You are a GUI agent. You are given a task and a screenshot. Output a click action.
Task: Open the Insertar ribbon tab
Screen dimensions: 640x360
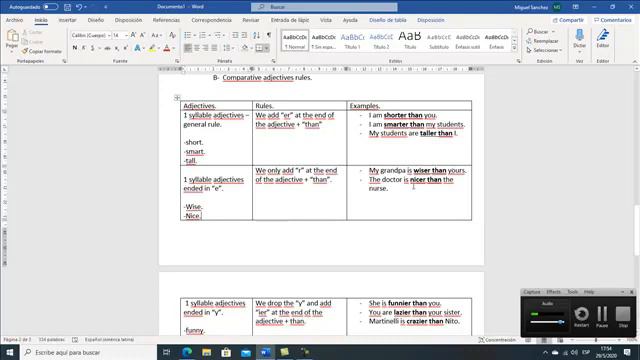pyautogui.click(x=67, y=20)
